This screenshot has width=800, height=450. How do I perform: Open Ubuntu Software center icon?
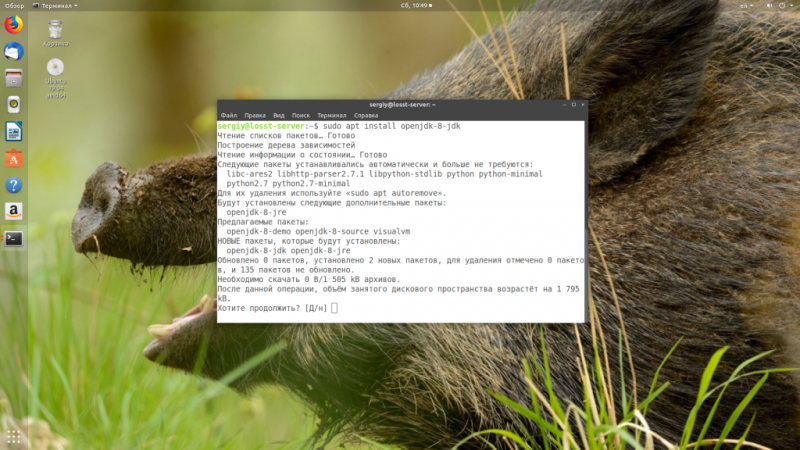click(x=14, y=159)
